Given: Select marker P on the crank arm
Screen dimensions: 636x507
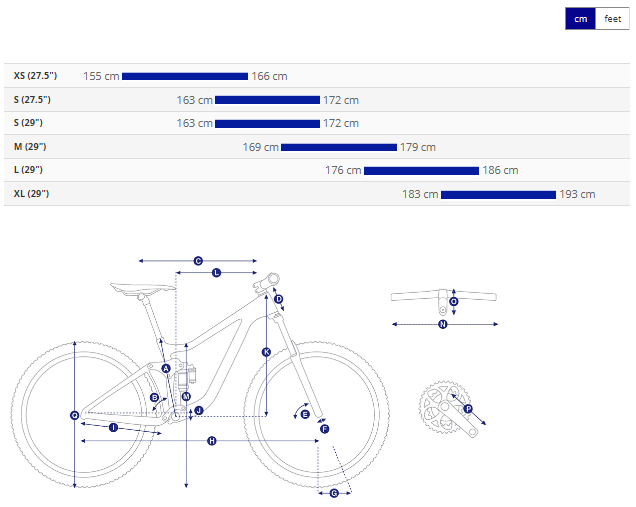Looking at the screenshot, I should click(467, 409).
